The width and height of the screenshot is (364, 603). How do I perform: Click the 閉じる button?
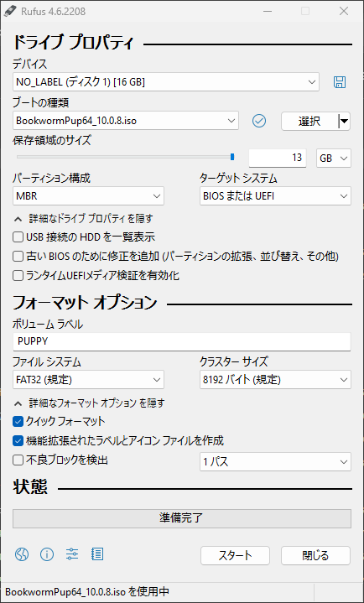pyautogui.click(x=315, y=555)
